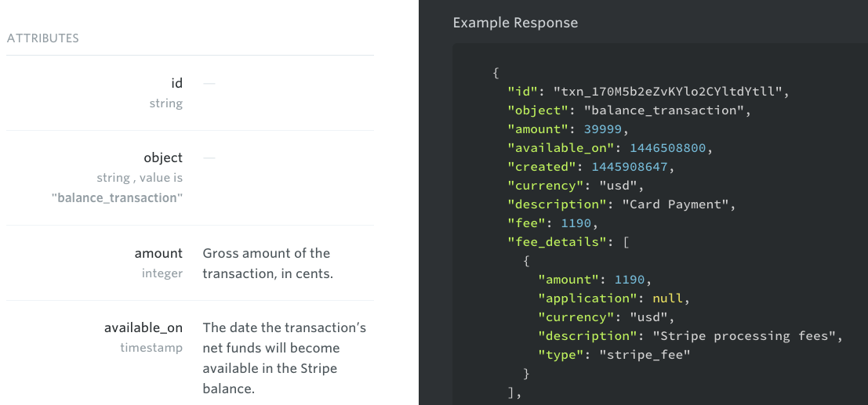Click the 'string , value is' type text
Viewport: 868px width, 405px height.
(x=140, y=178)
